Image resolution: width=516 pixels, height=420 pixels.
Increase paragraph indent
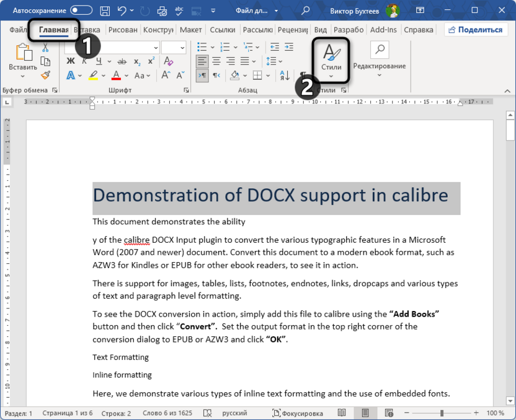tap(289, 47)
